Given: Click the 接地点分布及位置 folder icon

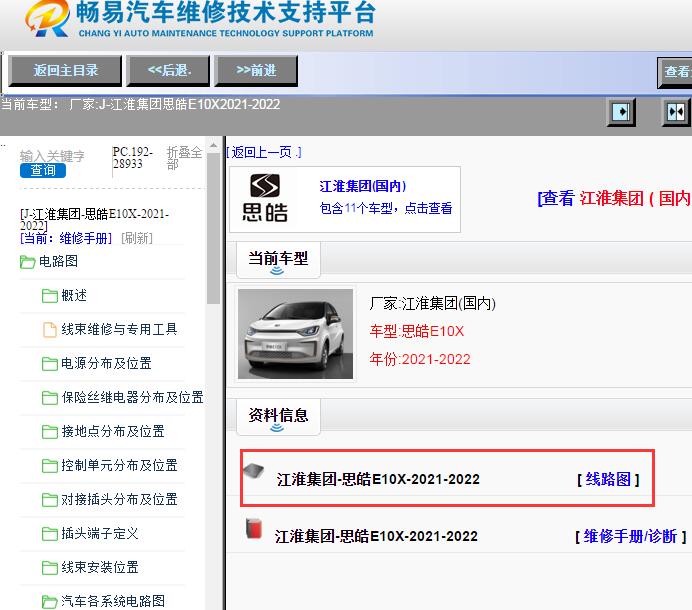Looking at the screenshot, I should pos(50,432).
